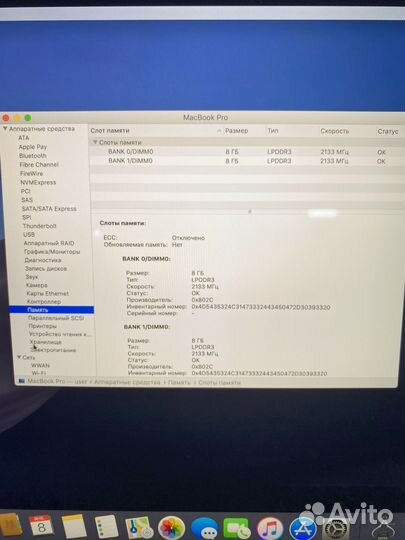
Task: Select SATA/SATA Express in the sidebar
Action: 49,209
